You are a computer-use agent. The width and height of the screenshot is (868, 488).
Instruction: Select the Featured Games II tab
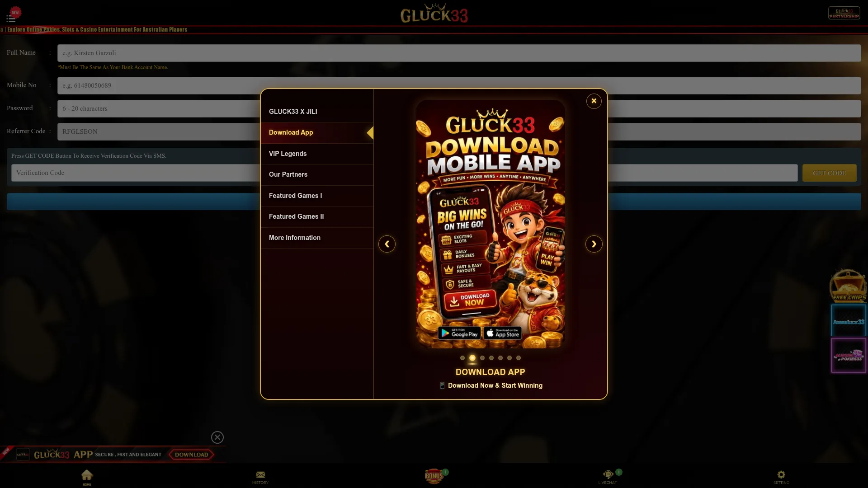point(317,216)
